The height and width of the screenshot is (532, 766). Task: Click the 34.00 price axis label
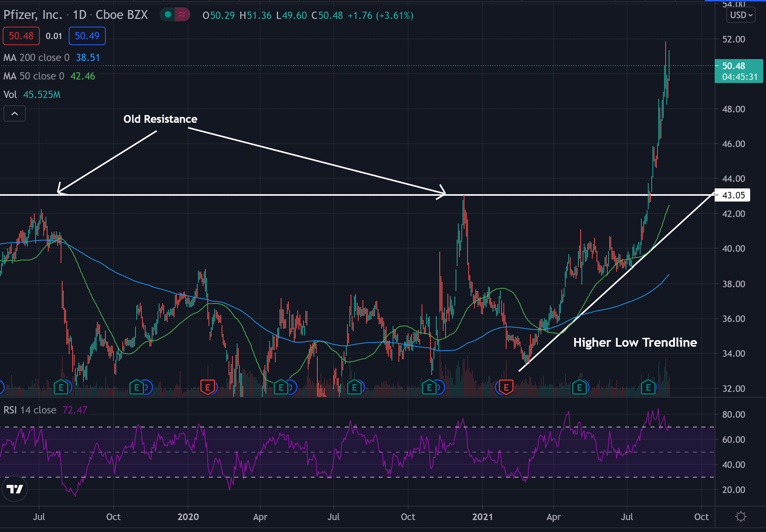click(734, 353)
